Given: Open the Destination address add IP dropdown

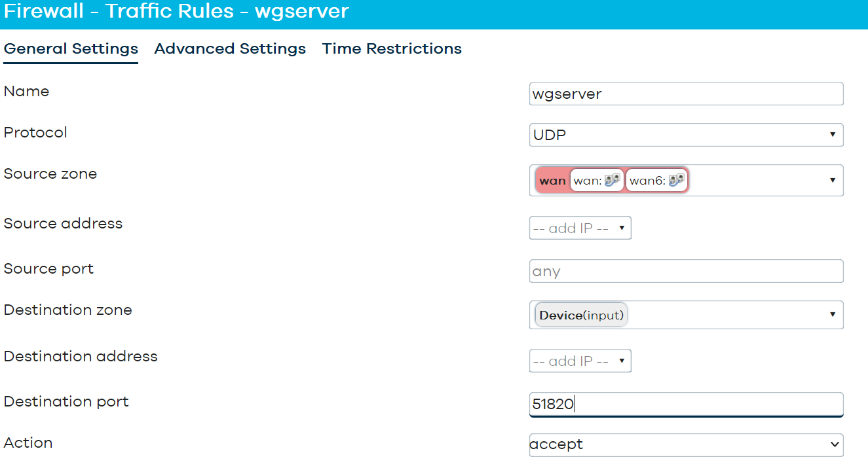Looking at the screenshot, I should point(580,361).
